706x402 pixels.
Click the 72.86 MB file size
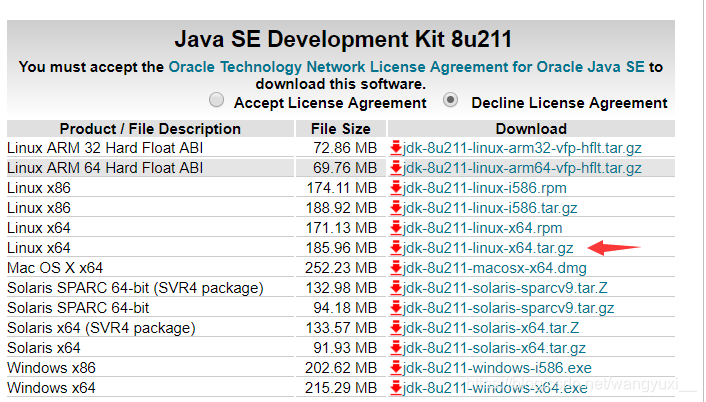[345, 148]
